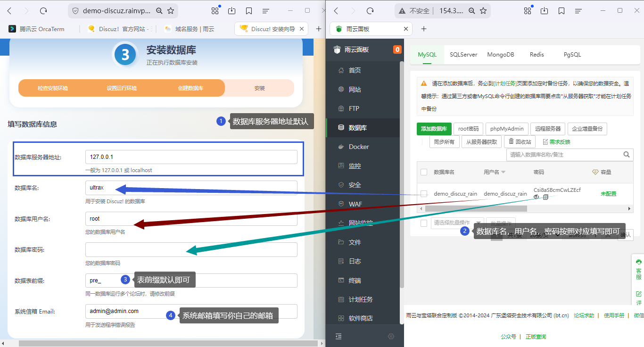644x347 pixels.
Task: Click 远程服务器 button
Action: 547,129
